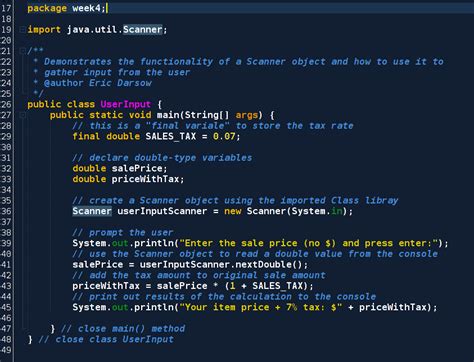Click 'priceWithTax' argument on line 45

coord(393,307)
